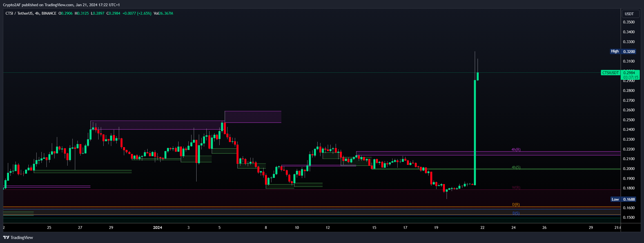Image resolution: width=644 pixels, height=243 pixels.
Task: Select the tall green breakout candle
Action: tap(475, 132)
